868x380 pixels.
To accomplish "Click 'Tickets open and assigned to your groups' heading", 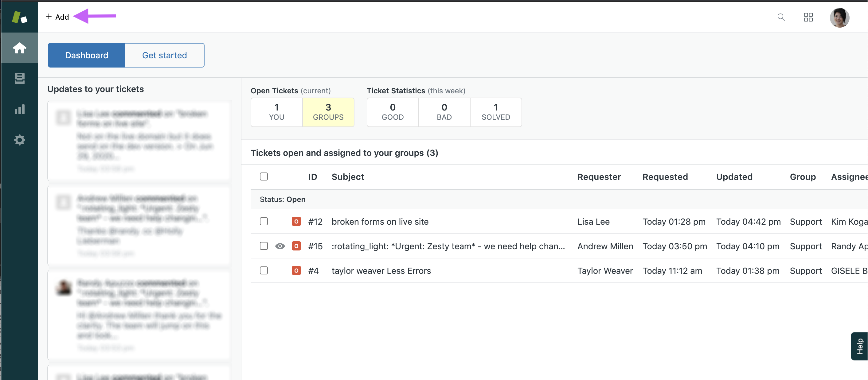I will (x=344, y=153).
